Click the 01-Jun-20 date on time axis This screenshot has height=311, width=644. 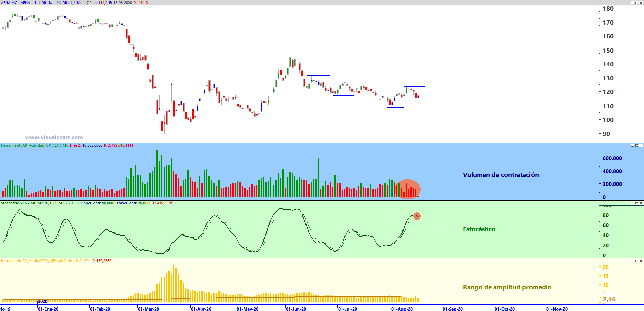point(296,309)
